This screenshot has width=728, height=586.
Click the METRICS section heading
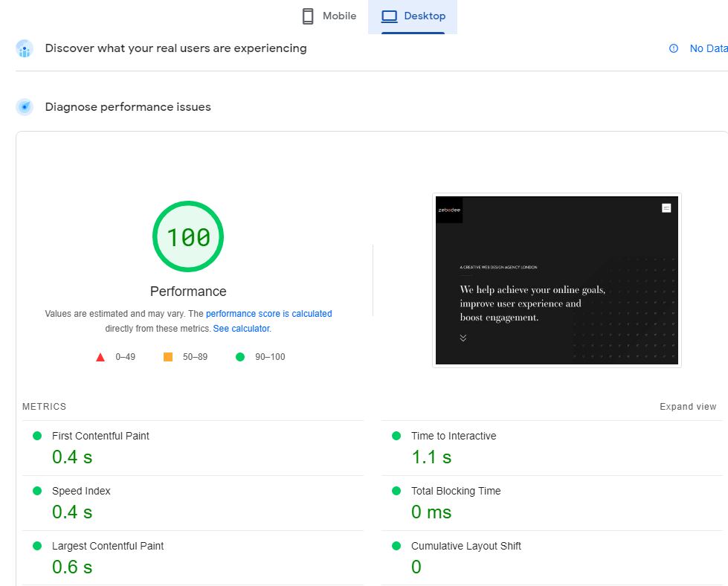44,406
